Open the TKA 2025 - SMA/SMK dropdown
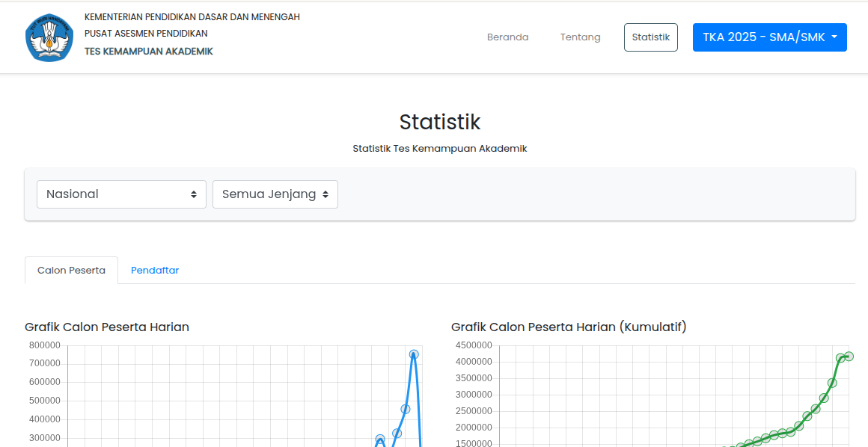 coord(769,37)
